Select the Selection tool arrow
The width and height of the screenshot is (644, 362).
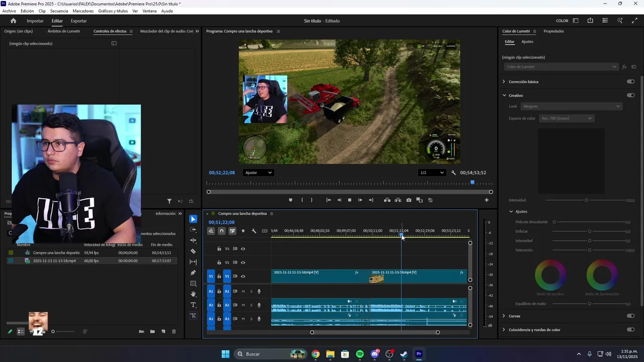pyautogui.click(x=193, y=219)
